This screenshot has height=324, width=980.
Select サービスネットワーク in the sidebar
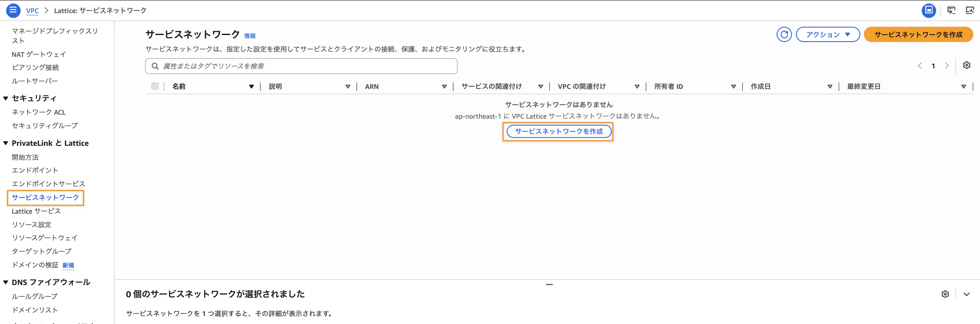(46, 197)
